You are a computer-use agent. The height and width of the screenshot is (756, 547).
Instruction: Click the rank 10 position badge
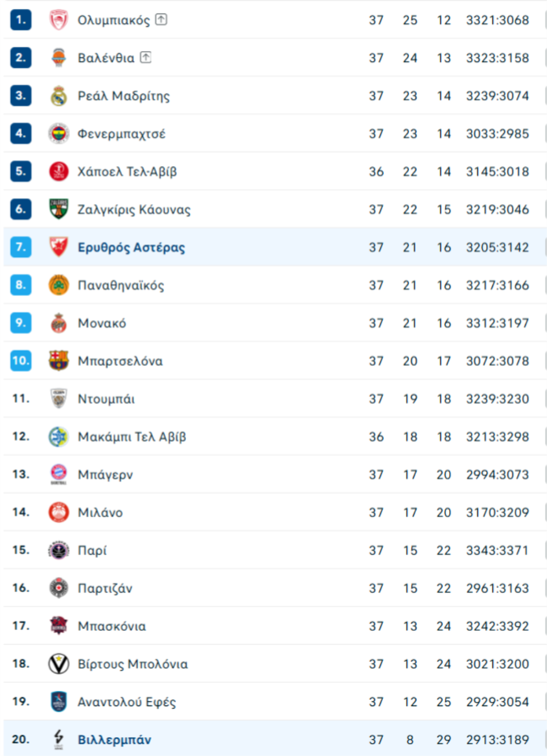(21, 361)
